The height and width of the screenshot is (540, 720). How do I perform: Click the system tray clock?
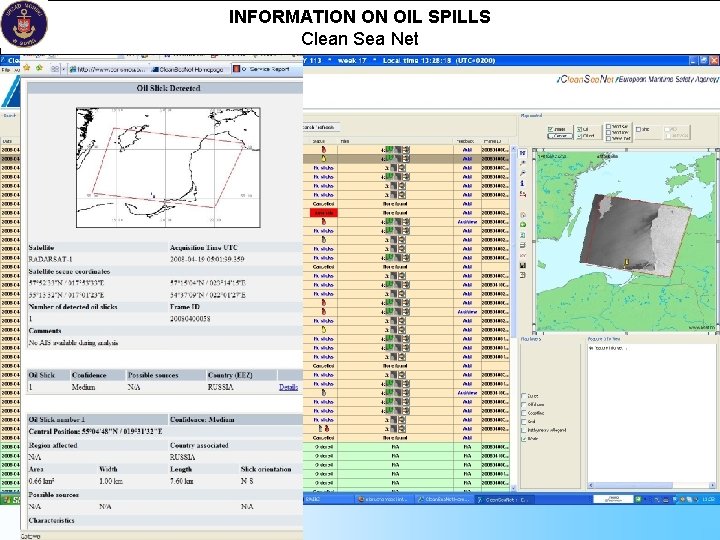pyautogui.click(x=709, y=499)
